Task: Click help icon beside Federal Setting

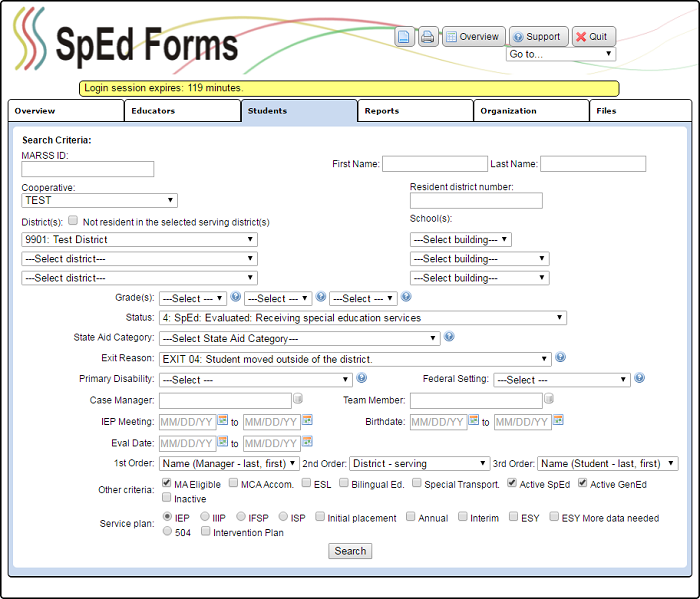Action: click(639, 378)
